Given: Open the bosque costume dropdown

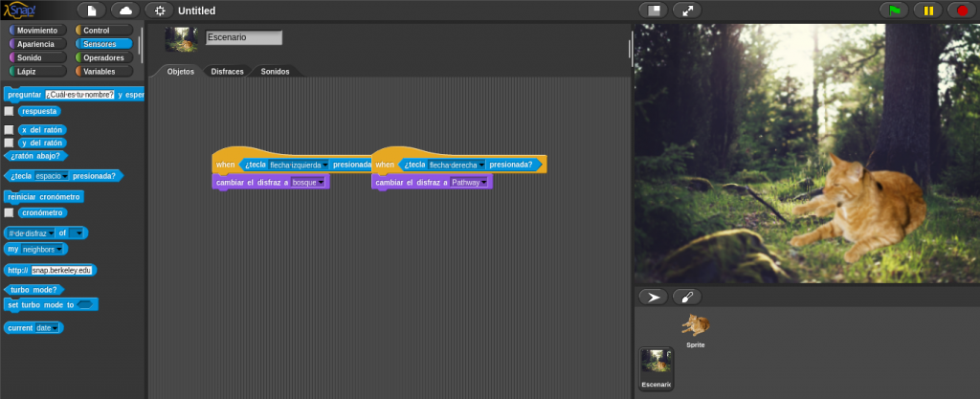Looking at the screenshot, I should (x=323, y=183).
